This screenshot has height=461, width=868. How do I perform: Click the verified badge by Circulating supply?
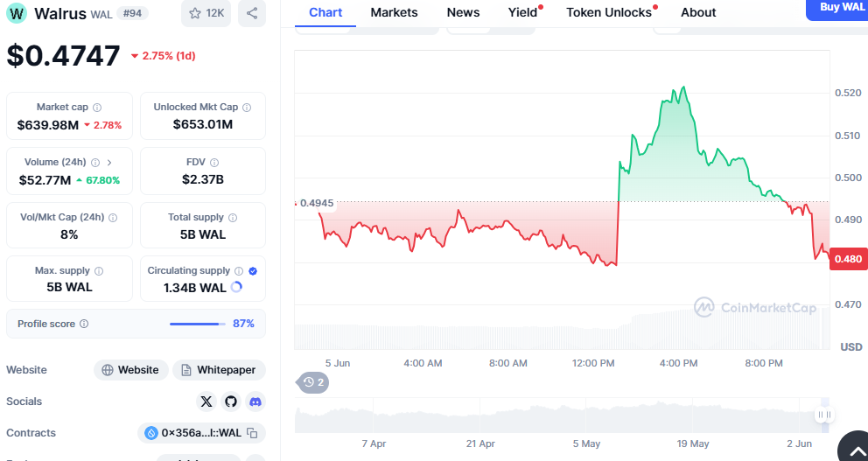pos(253,271)
